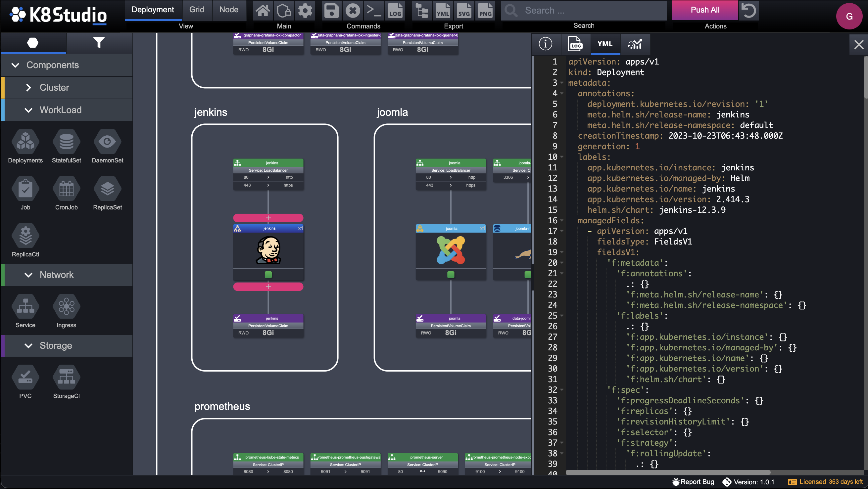Open the terminal prompt command icon
This screenshot has height=489, width=868.
(374, 11)
